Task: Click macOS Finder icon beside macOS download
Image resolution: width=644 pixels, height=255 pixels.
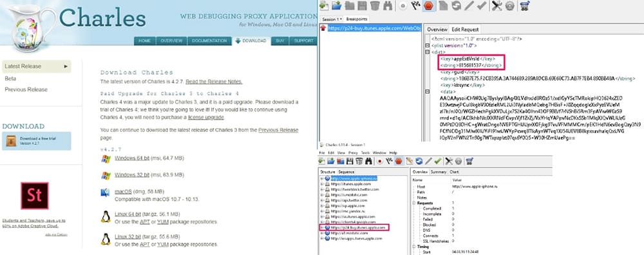Action: click(x=106, y=192)
